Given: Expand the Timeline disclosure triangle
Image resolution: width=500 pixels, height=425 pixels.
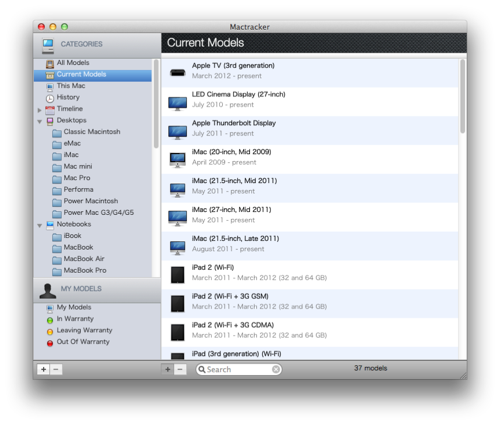Looking at the screenshot, I should pyautogui.click(x=39, y=110).
